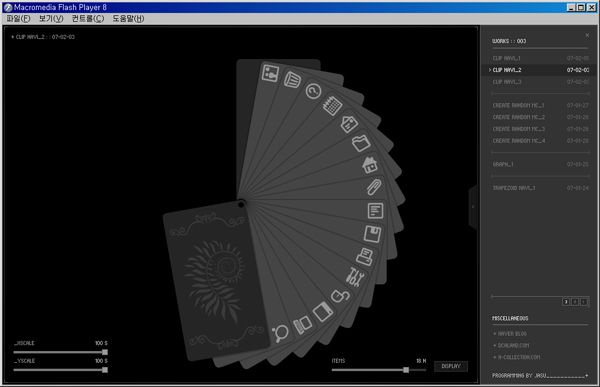600x387 pixels.
Task: Click the 18 items value
Action: coord(421,361)
